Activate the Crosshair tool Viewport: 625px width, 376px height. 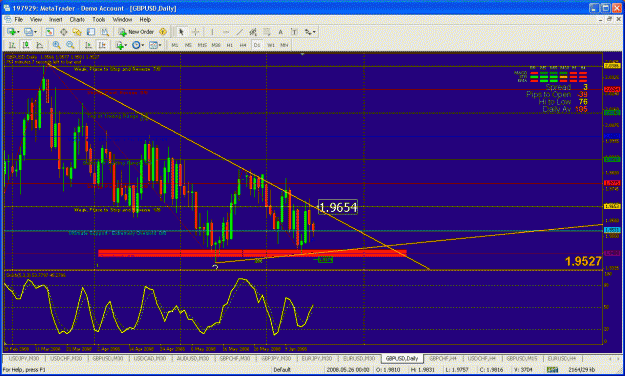tap(196, 32)
